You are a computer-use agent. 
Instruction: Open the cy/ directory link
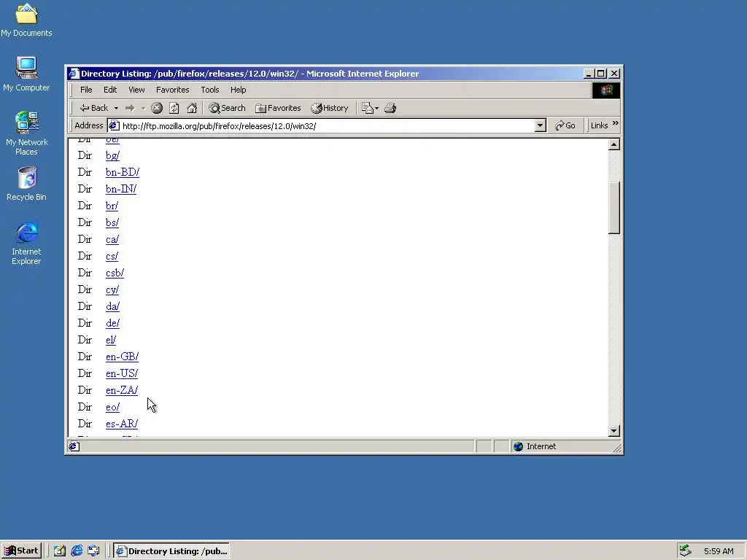pos(112,289)
